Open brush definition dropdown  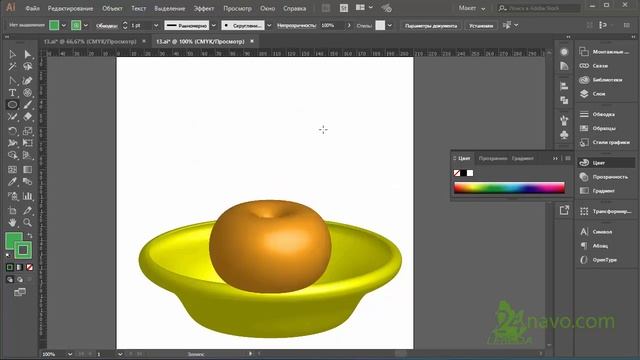pos(269,25)
